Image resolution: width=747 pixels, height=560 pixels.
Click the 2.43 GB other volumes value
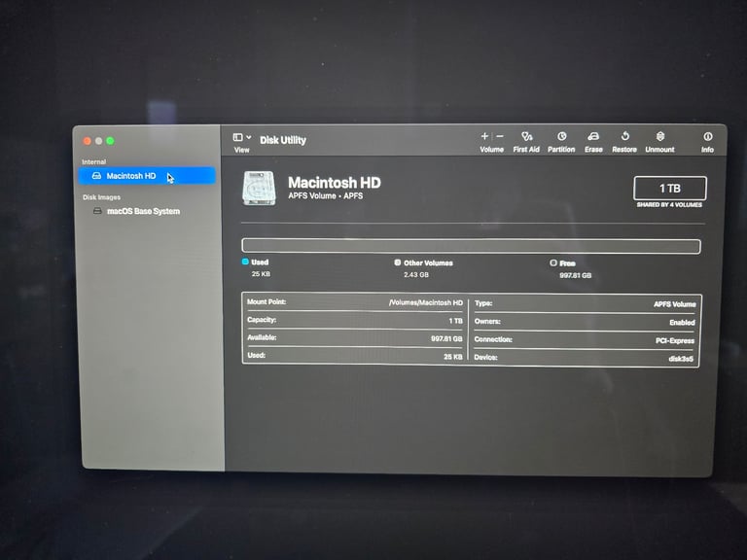coord(416,275)
